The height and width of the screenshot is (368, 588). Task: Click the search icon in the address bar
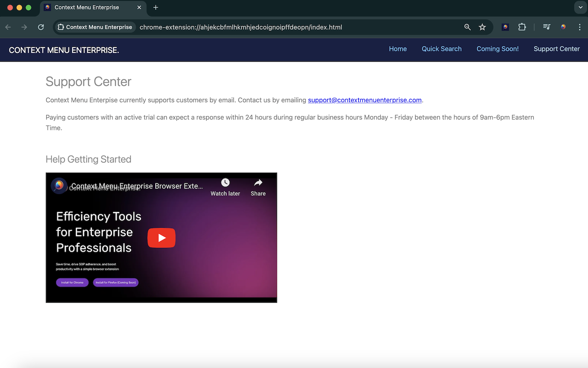[x=467, y=27]
